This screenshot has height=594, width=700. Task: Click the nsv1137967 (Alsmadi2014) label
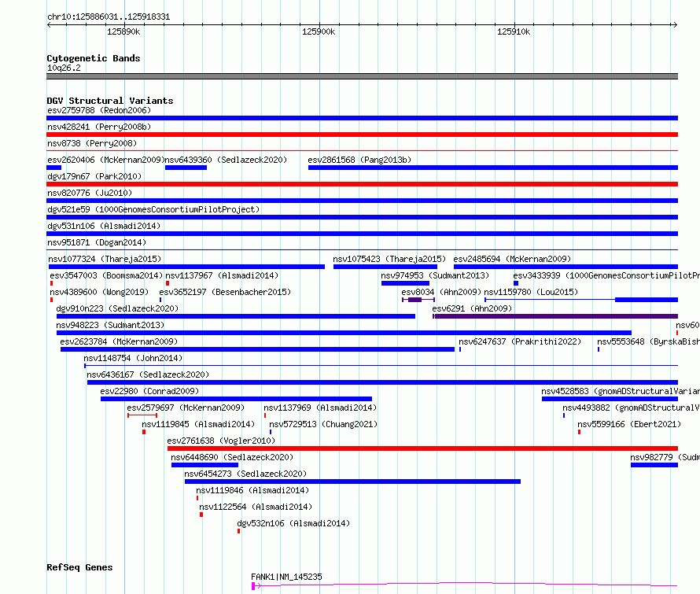tap(222, 275)
